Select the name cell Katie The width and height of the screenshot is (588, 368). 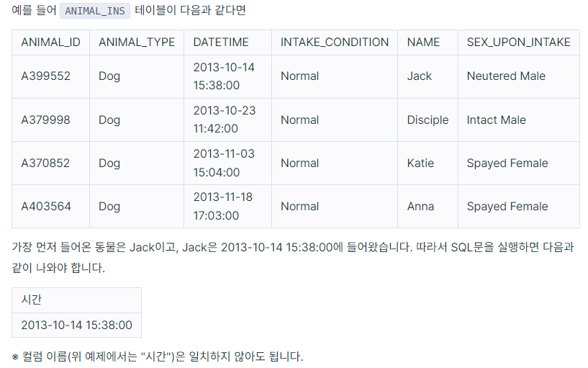click(x=428, y=163)
